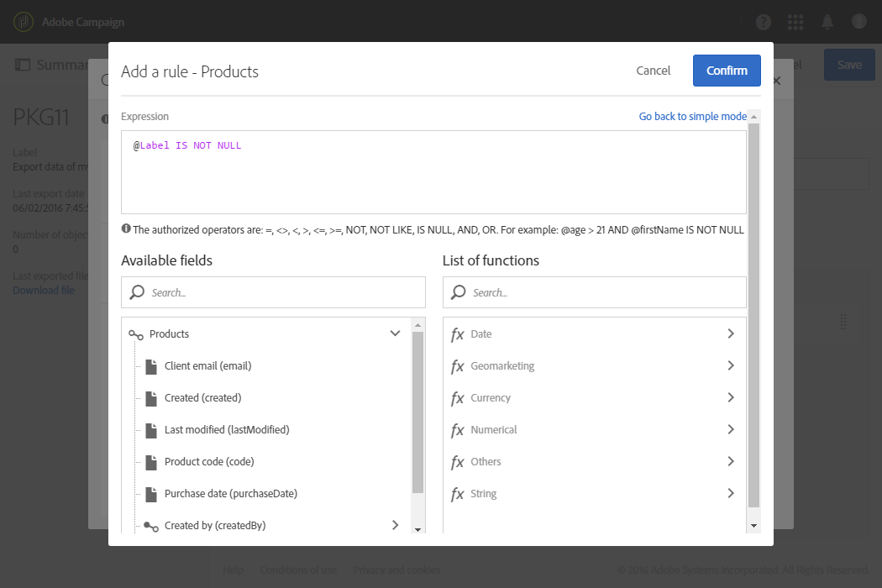
Task: Click the Available fields list scrollbar
Action: (x=417, y=412)
